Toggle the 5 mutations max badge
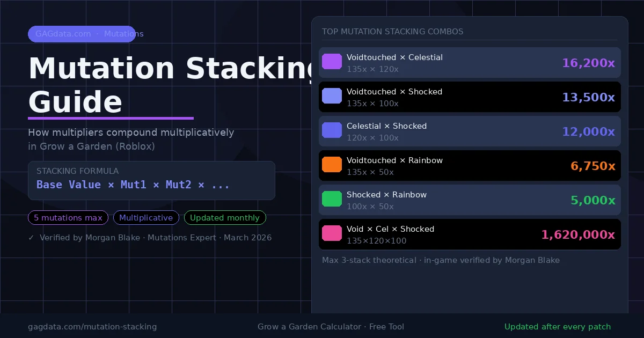The image size is (644, 338). [x=68, y=217]
